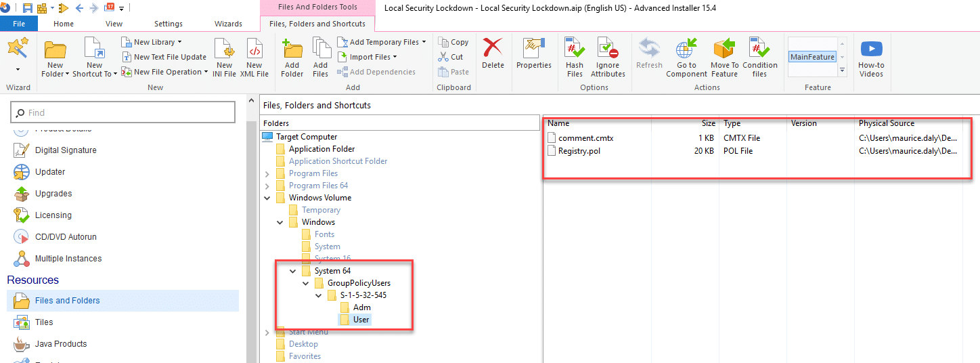This screenshot has height=363, width=980.
Task: Collapse the S-1-5-32-545 folder node
Action: 319,295
